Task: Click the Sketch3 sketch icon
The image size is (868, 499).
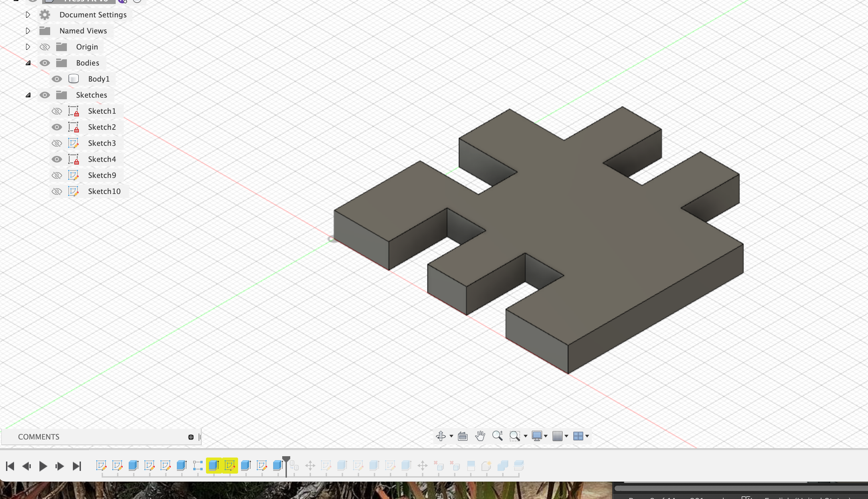Action: [74, 143]
